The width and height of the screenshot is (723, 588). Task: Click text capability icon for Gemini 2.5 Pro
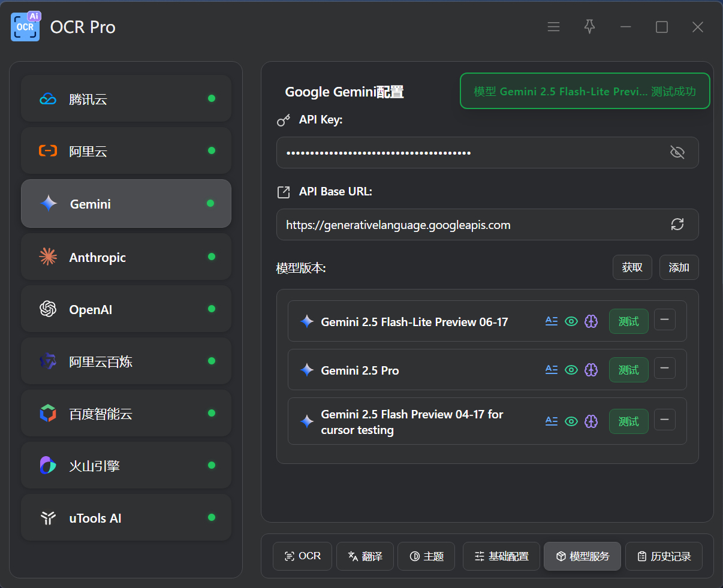[552, 370]
